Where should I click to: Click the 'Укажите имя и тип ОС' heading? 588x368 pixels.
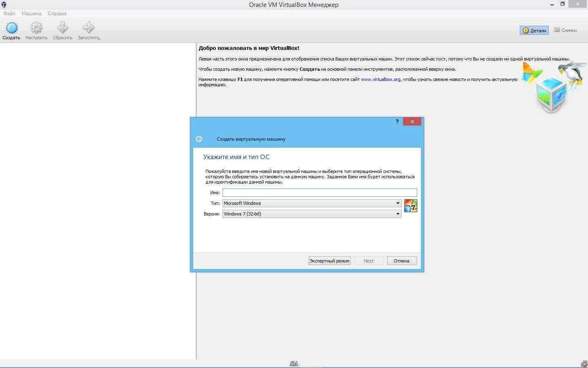(x=236, y=157)
